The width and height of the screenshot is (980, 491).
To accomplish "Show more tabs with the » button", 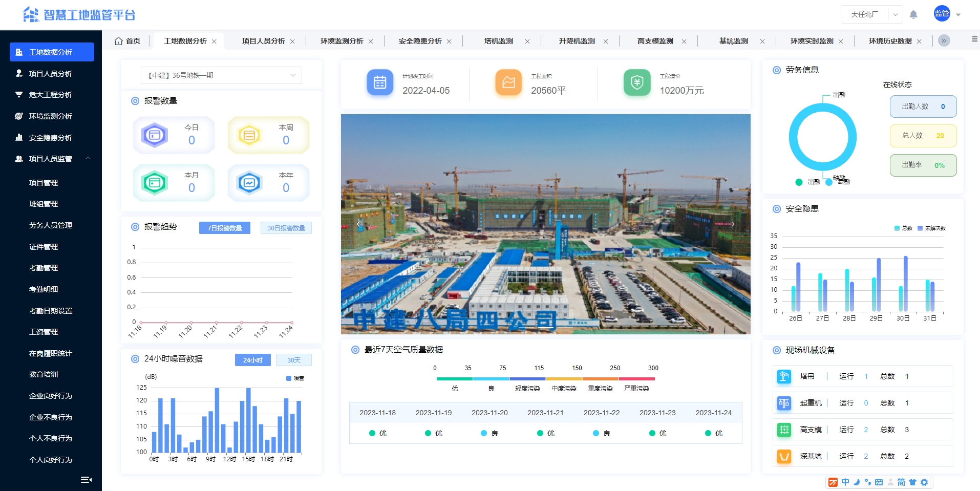I will (944, 40).
